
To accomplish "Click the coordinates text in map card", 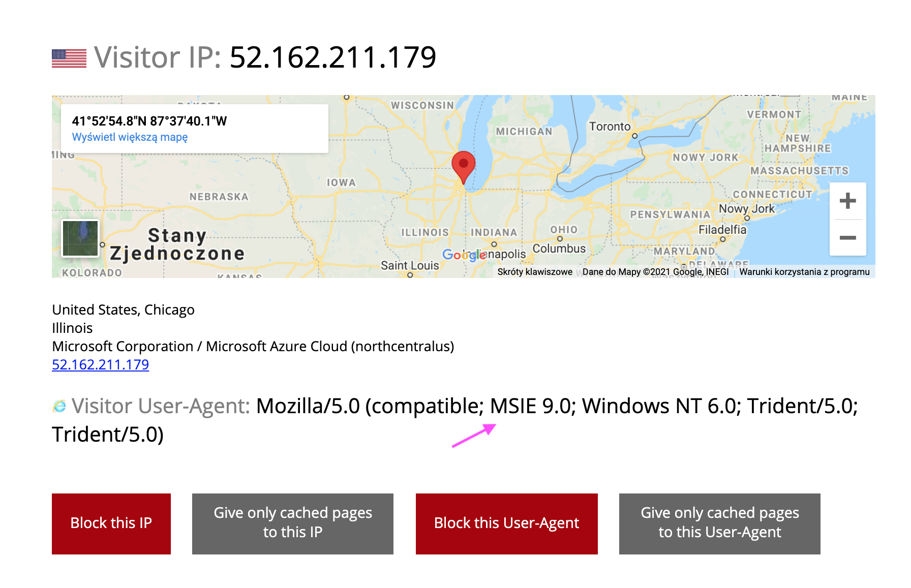I will 149,121.
